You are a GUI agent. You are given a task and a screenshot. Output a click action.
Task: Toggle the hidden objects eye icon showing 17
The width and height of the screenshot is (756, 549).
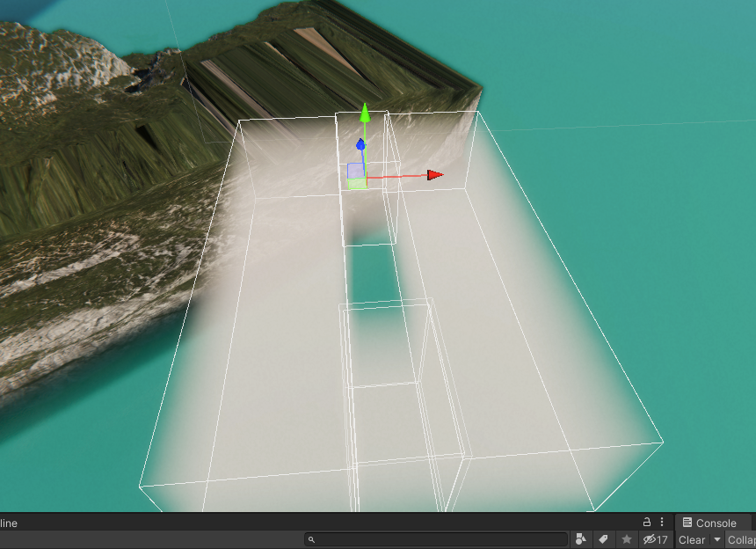654,539
